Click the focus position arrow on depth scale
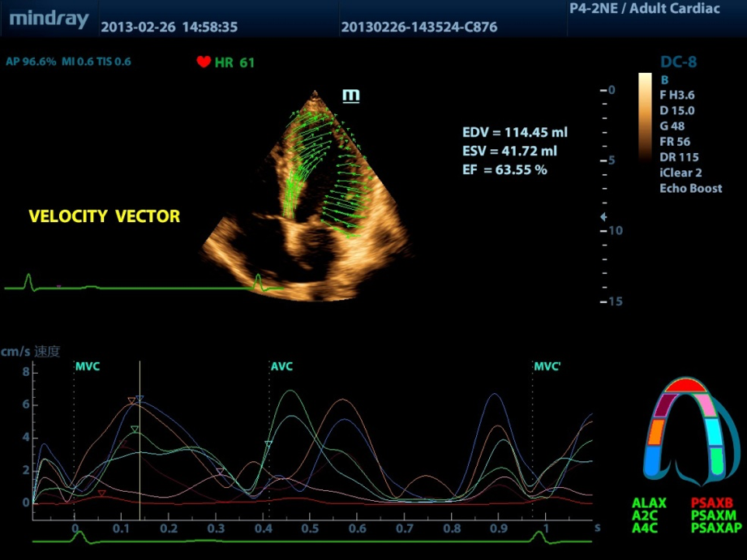The height and width of the screenshot is (560, 747). point(602,217)
